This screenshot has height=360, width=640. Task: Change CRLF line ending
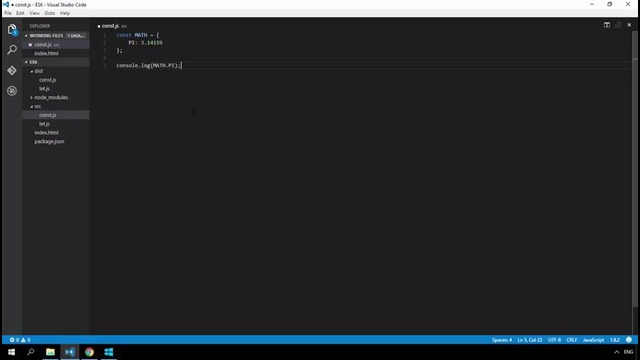click(571, 340)
